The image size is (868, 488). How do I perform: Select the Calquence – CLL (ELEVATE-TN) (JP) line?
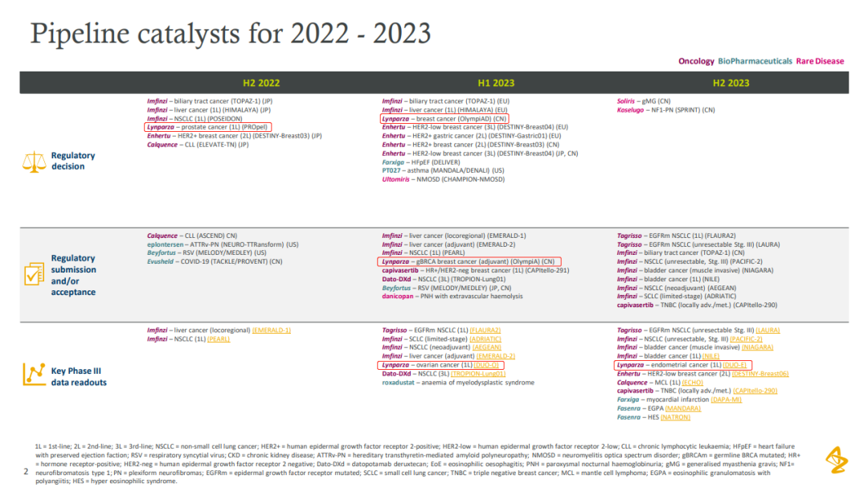(198, 145)
